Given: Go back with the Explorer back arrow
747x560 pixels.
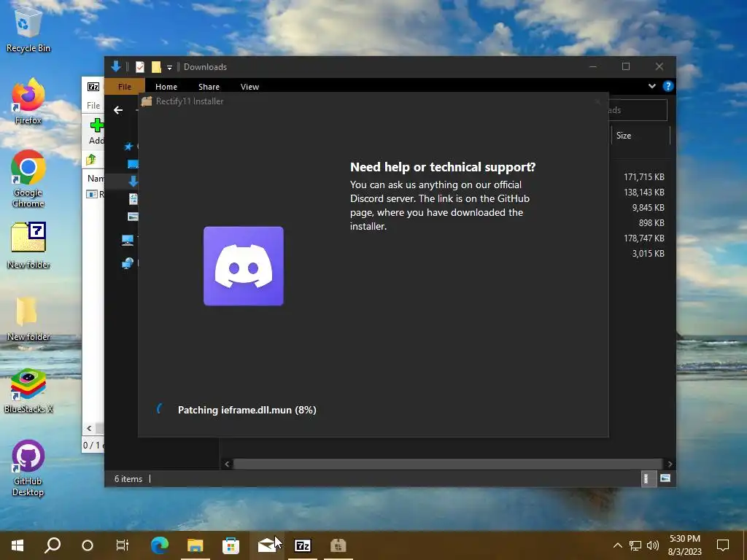Looking at the screenshot, I should point(118,111).
